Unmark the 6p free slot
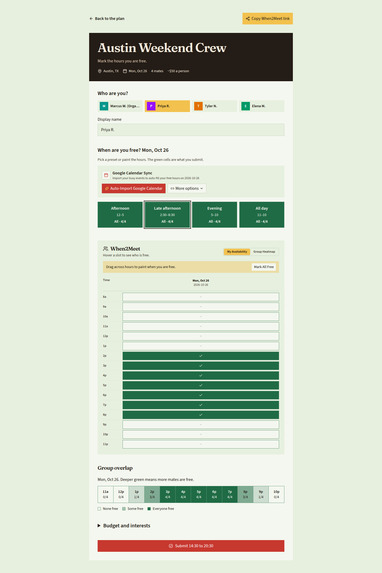This screenshot has height=573, width=382. (x=201, y=395)
